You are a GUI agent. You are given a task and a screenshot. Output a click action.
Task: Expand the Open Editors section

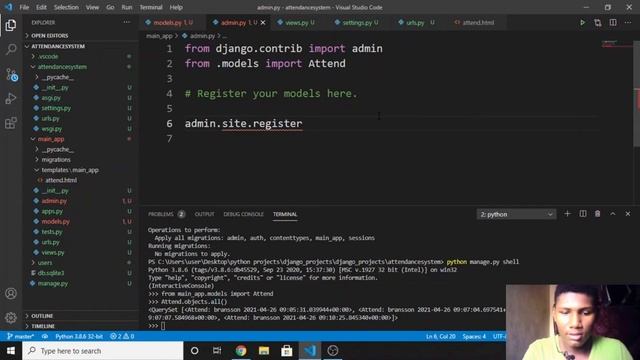(x=82, y=36)
